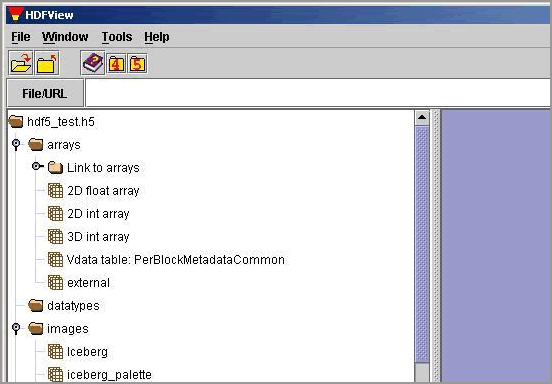Screen dimensions: 552x384
Task: Collapse the images group node
Action: coord(16,328)
